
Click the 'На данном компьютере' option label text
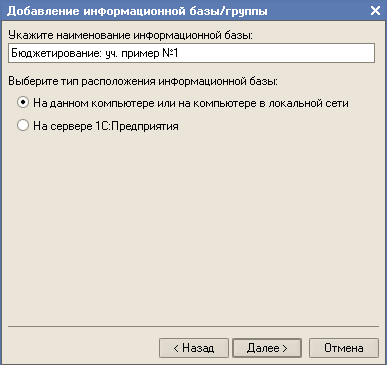(191, 103)
